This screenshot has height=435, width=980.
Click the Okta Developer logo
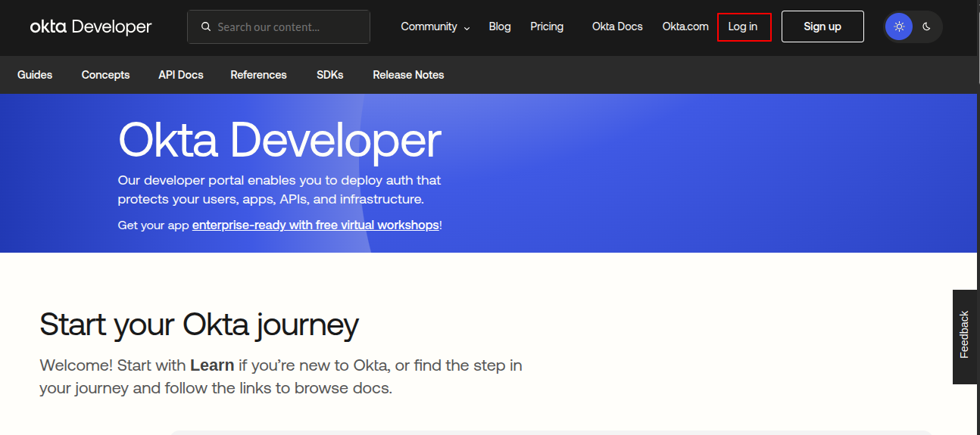pyautogui.click(x=91, y=26)
